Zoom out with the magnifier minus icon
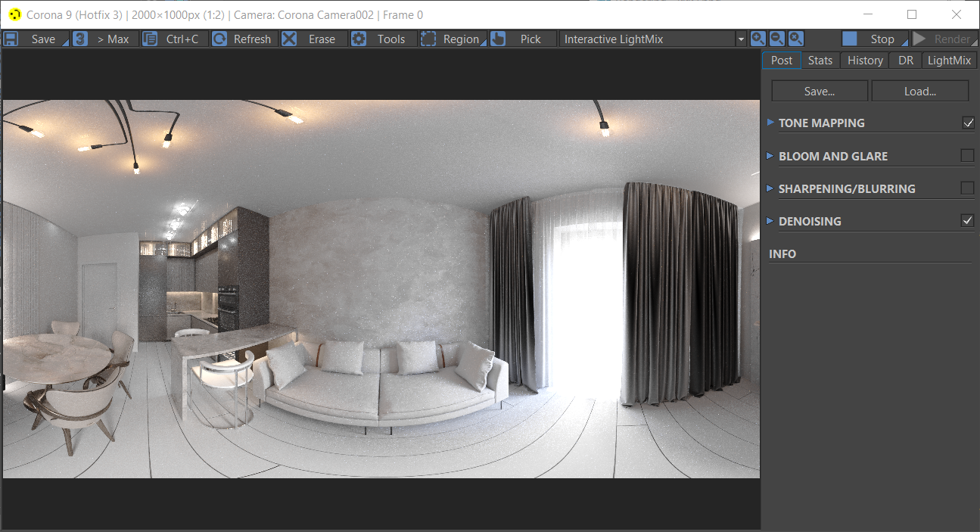The width and height of the screenshot is (980, 532). [776, 39]
